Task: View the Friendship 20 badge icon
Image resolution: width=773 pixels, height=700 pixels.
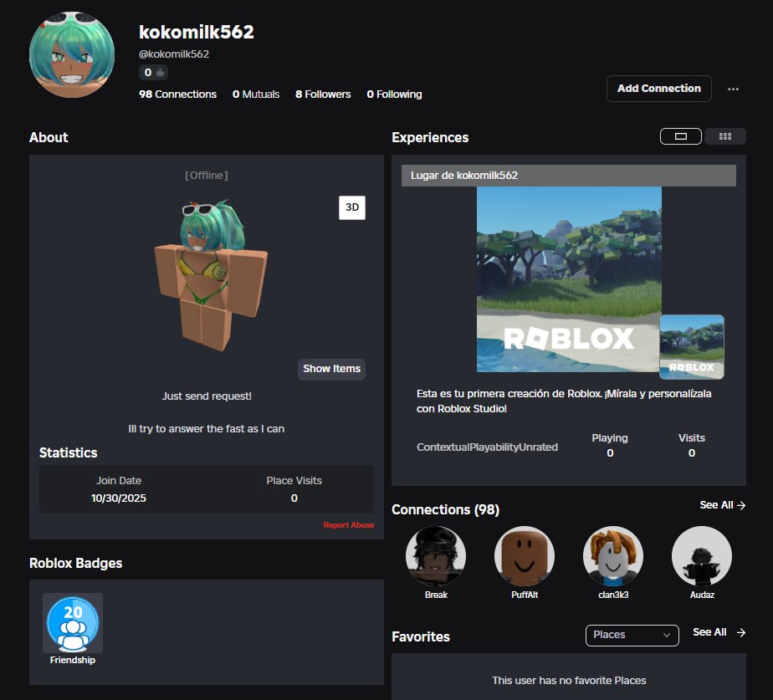Action: point(72,622)
